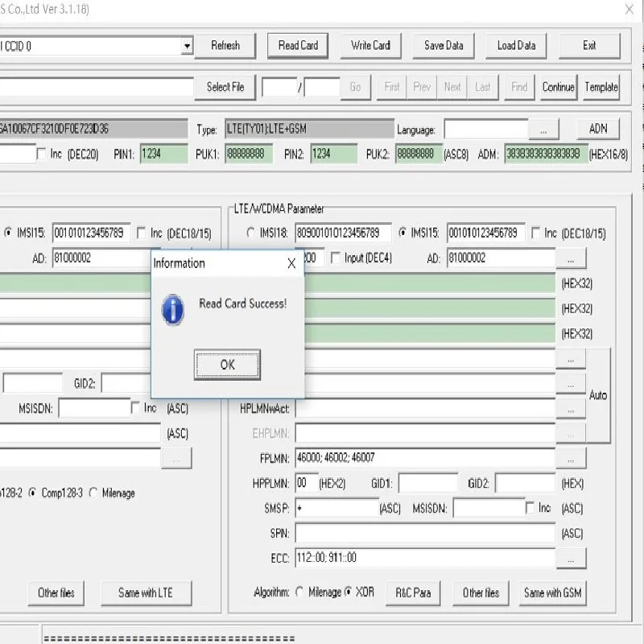Click the Save Data button
The width and height of the screenshot is (644, 644).
[x=444, y=46]
